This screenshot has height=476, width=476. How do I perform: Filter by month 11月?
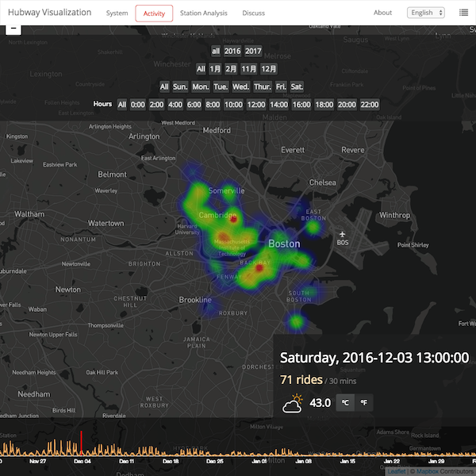click(248, 69)
